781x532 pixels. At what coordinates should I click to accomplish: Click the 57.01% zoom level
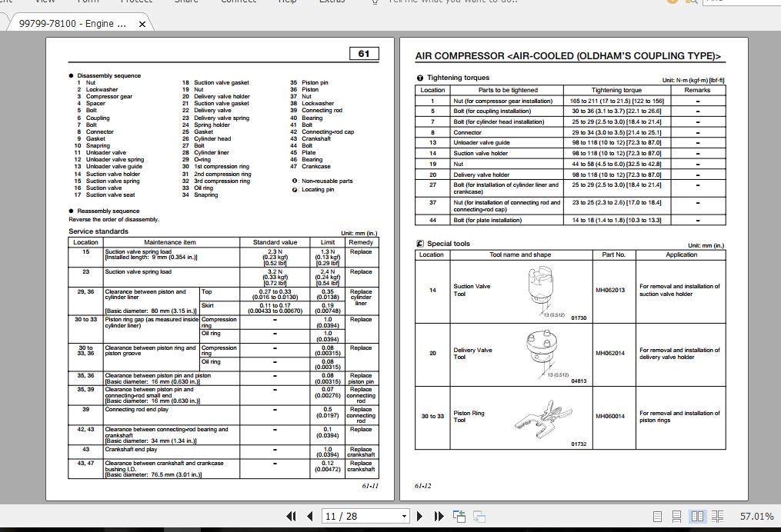pyautogui.click(x=756, y=516)
